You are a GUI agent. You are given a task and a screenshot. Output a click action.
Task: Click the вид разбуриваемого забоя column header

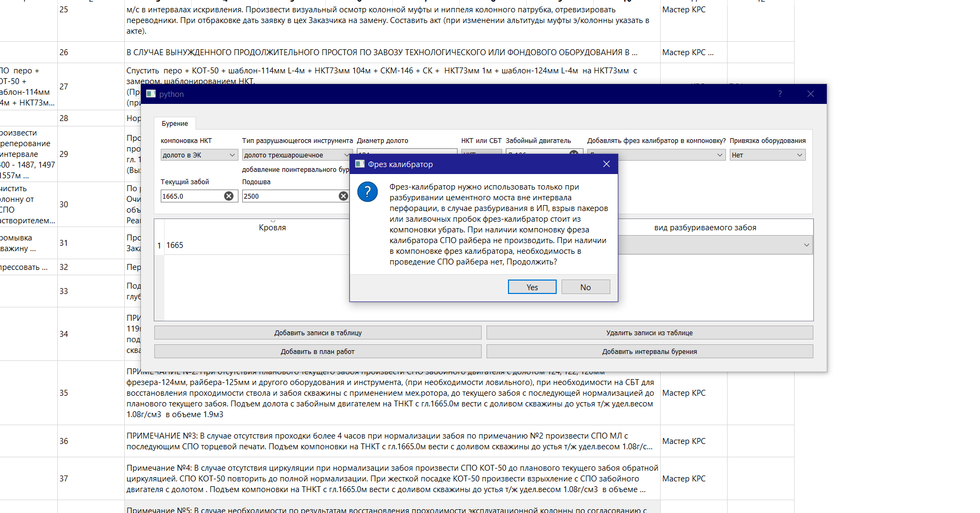[x=705, y=228]
